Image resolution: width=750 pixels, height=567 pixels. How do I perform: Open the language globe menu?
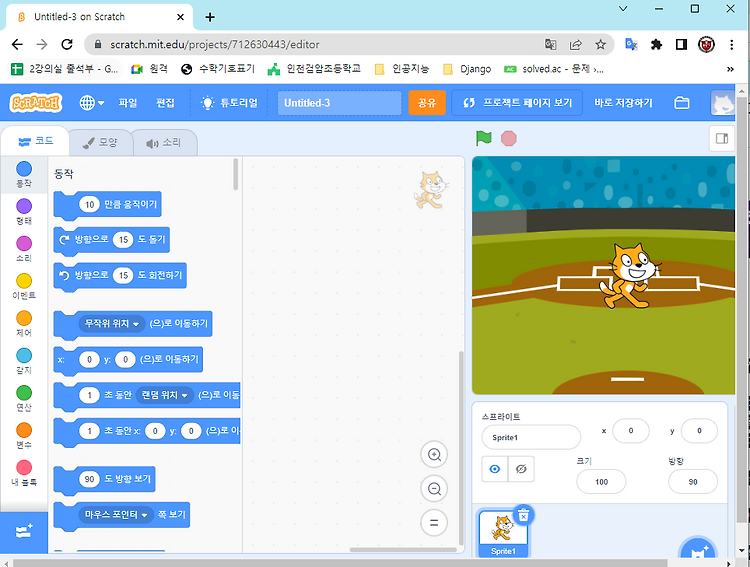click(x=92, y=103)
